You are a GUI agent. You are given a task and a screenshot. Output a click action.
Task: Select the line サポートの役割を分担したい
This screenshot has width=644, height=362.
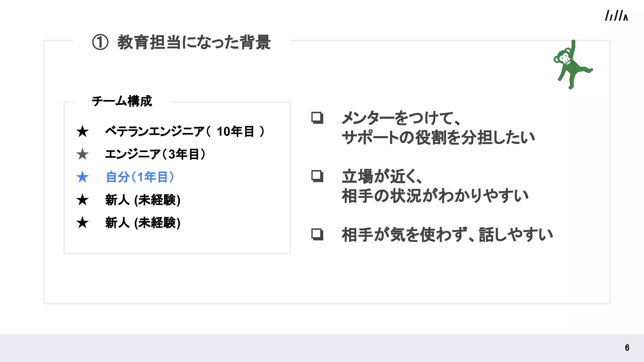point(438,138)
